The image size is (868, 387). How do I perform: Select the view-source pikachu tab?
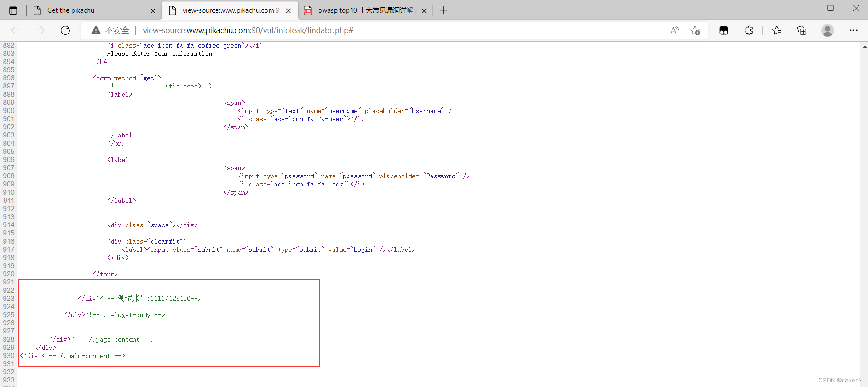(230, 10)
